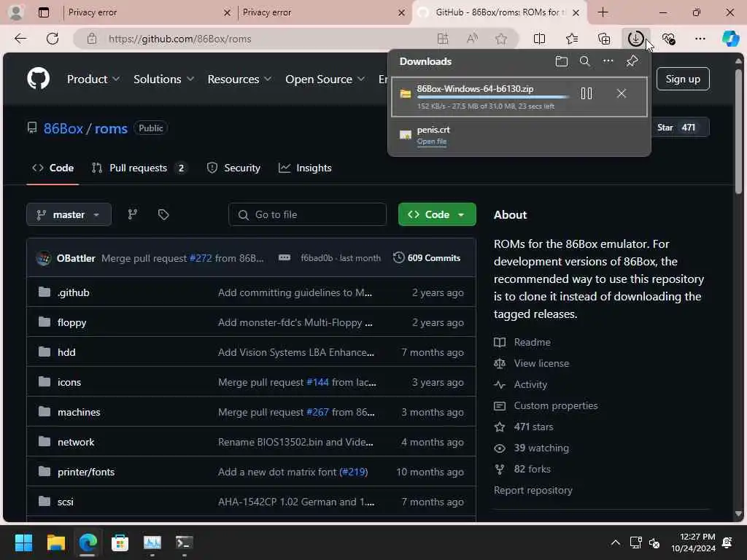The image size is (747, 560).
Task: Open the machines folder
Action: [79, 412]
